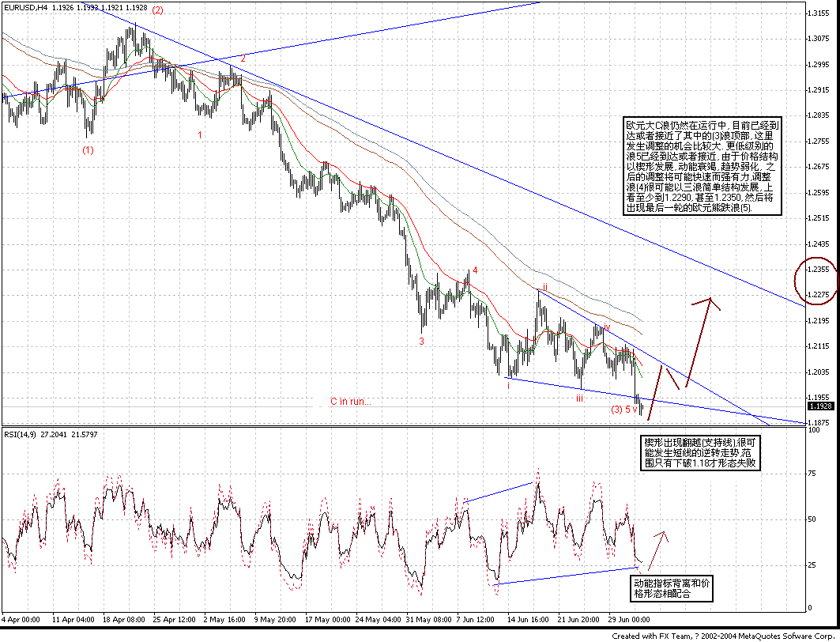The image size is (840, 642).
Task: Click the '21 Jun 20:00' date label
Action: (x=578, y=620)
